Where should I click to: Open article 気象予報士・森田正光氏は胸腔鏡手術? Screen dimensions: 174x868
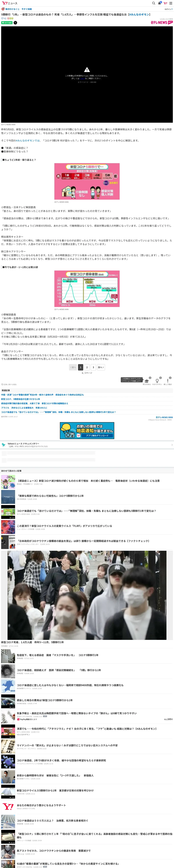click(77, 713)
